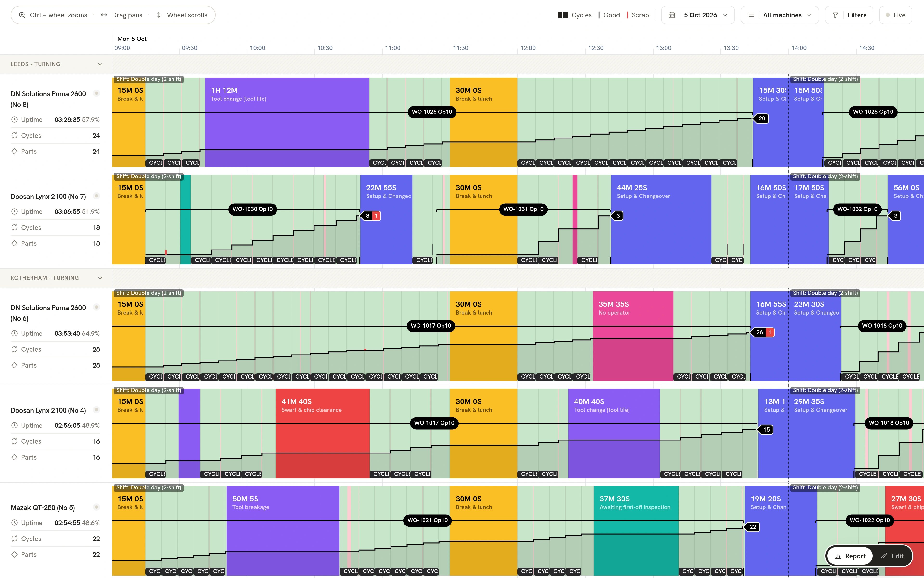The image size is (924, 578).
Task: Click the Uptime clock icon for Puma 2600 (No 6)
Action: pyautogui.click(x=14, y=333)
